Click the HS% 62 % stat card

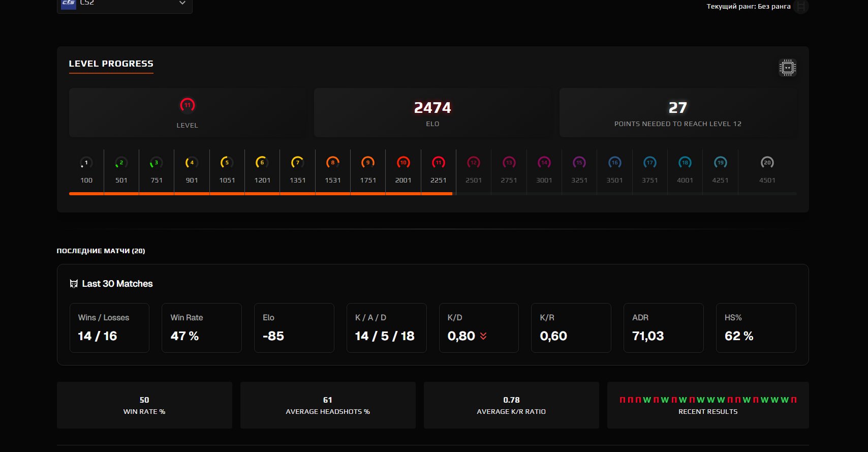756,328
